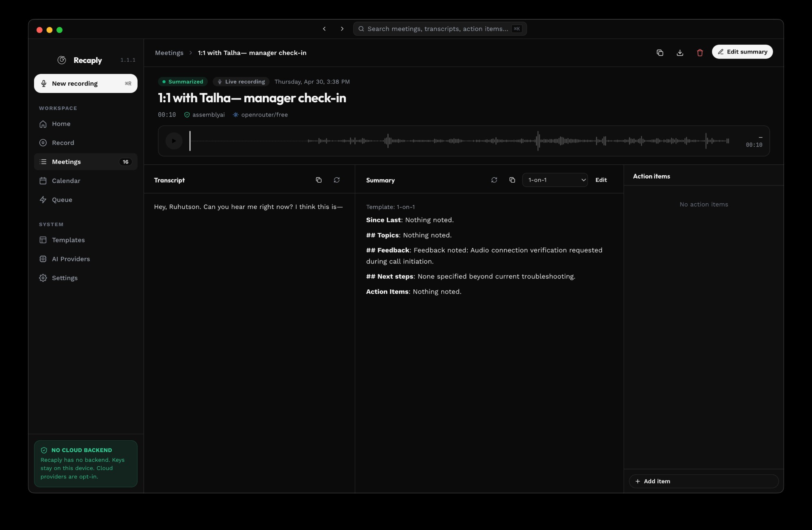Go back with the left arrow
This screenshot has width=812, height=530.
(324, 29)
